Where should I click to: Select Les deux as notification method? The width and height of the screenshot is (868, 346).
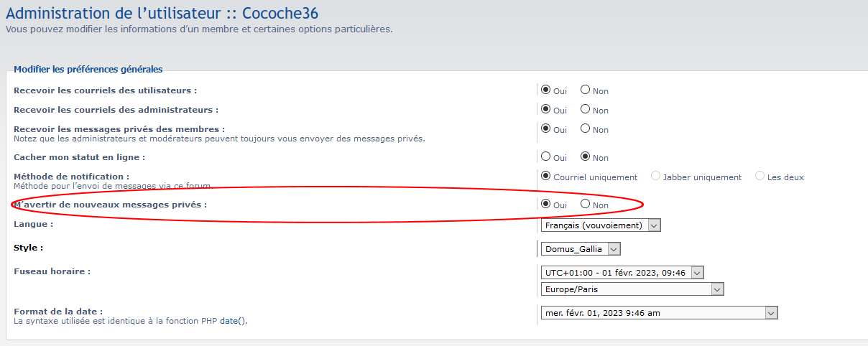(x=760, y=176)
